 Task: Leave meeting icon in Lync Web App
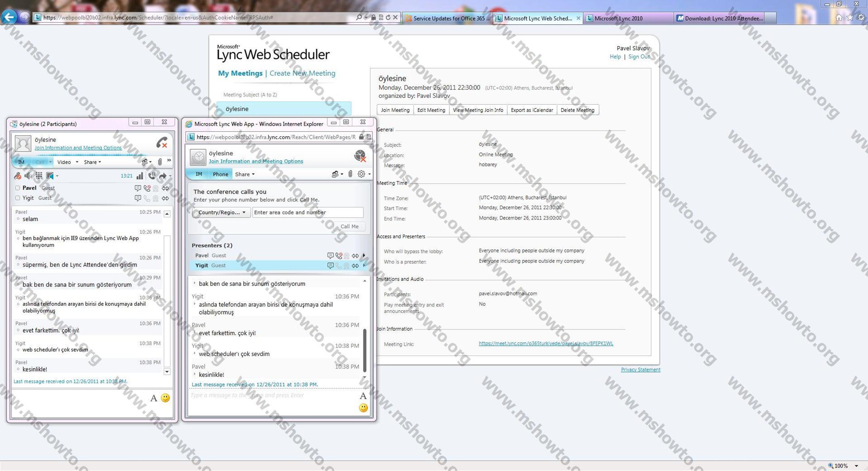point(360,156)
